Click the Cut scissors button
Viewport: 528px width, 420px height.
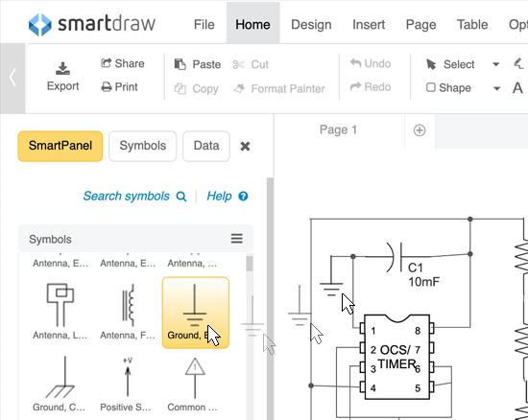[251, 64]
